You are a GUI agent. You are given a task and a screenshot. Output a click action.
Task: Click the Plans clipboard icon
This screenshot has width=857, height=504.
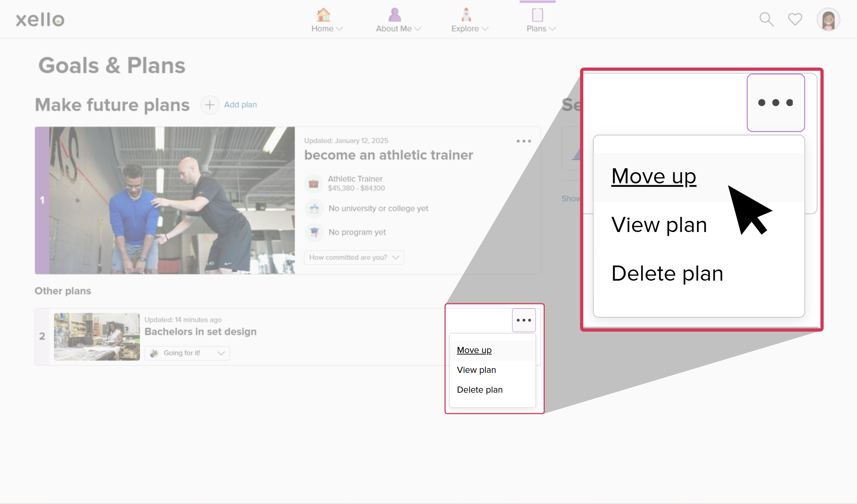point(537,15)
